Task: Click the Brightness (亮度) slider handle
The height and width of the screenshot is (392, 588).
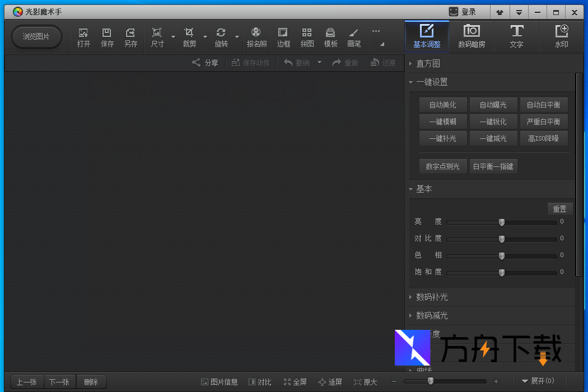Action: coord(502,222)
